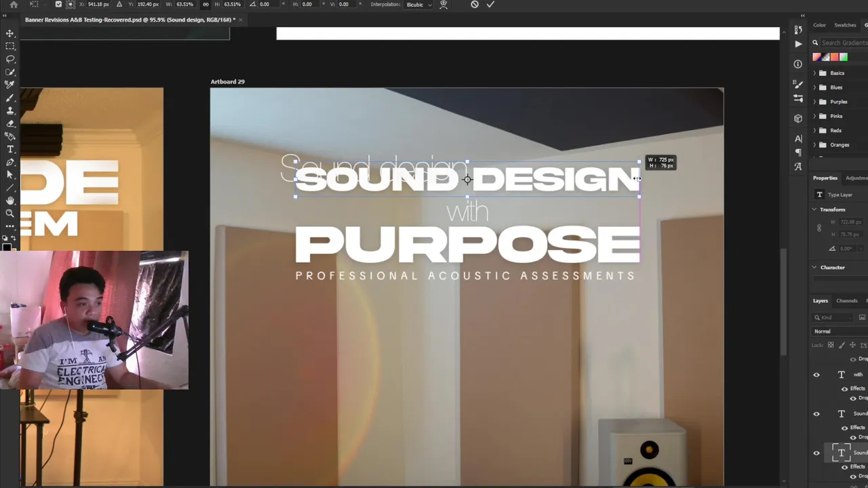Expand the Pinks gradient folder
Viewport: 868px width, 488px height.
click(814, 116)
